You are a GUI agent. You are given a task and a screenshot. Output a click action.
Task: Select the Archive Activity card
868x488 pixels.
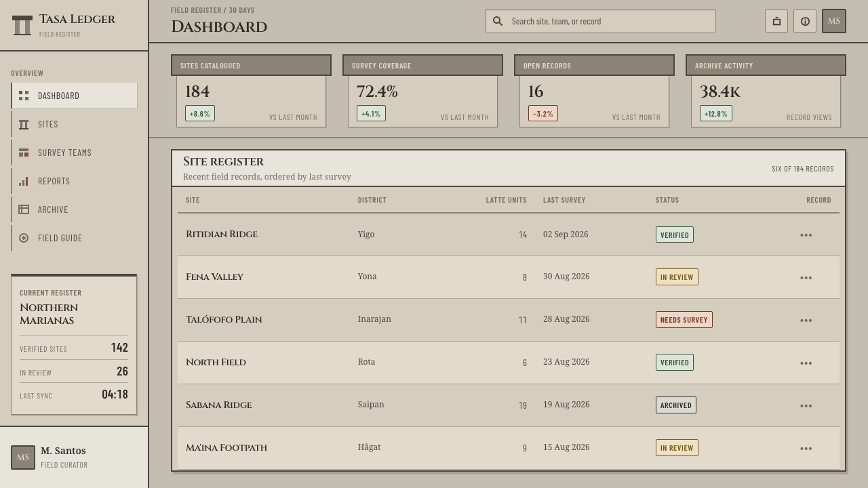(766, 91)
